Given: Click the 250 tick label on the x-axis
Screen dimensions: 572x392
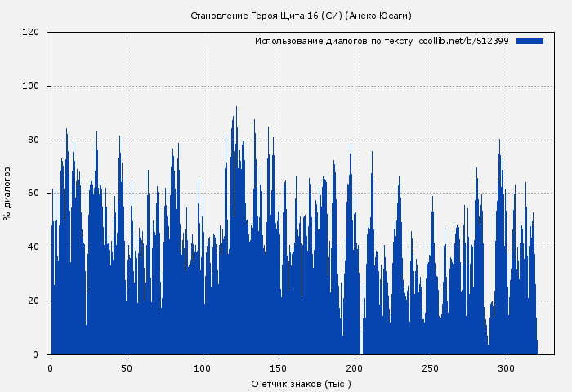Looking at the screenshot, I should [x=431, y=368].
